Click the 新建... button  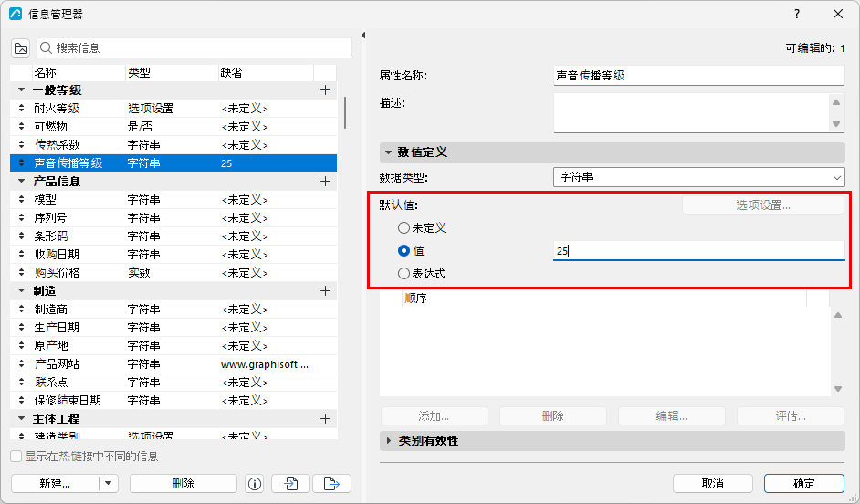pyautogui.click(x=55, y=484)
